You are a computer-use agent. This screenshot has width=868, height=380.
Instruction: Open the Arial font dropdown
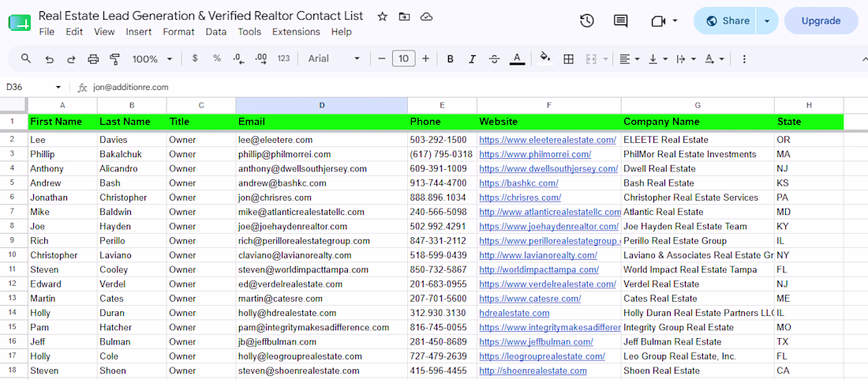[335, 58]
